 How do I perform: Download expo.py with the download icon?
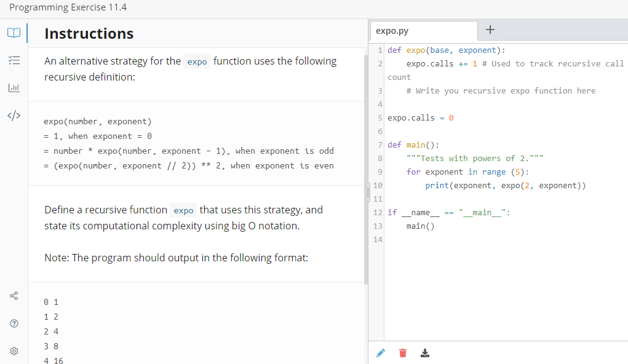pyautogui.click(x=425, y=353)
